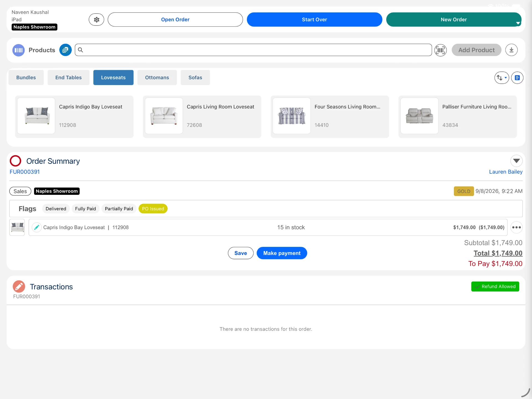The image size is (532, 399).
Task: Click the Products barcode circle icon
Action: coord(19,50)
